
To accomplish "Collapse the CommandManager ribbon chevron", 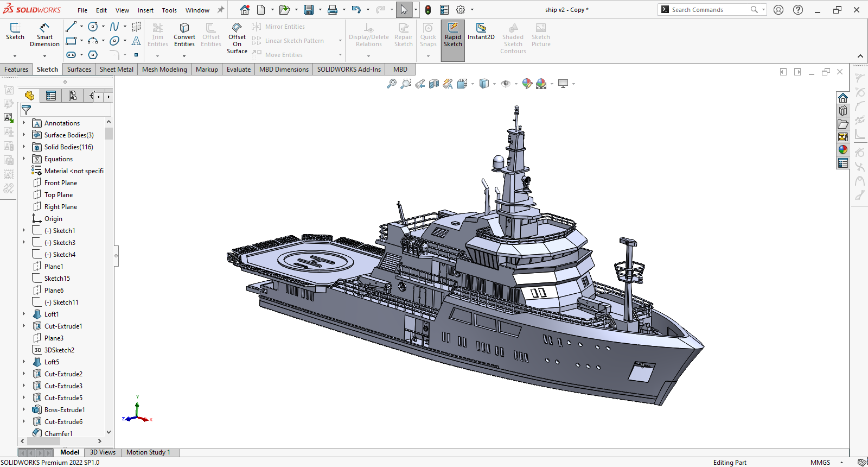I will (x=860, y=56).
